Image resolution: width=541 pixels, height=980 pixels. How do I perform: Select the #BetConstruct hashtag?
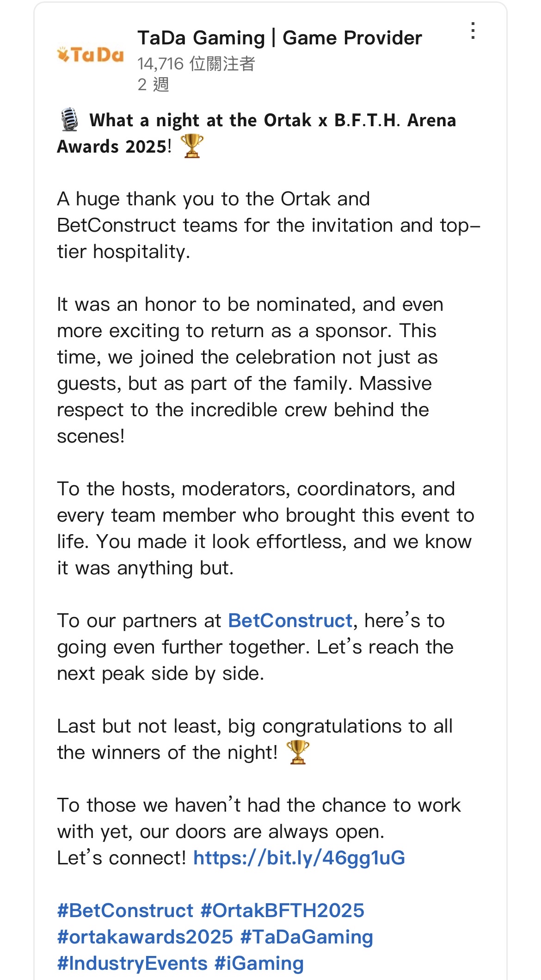pyautogui.click(x=125, y=911)
